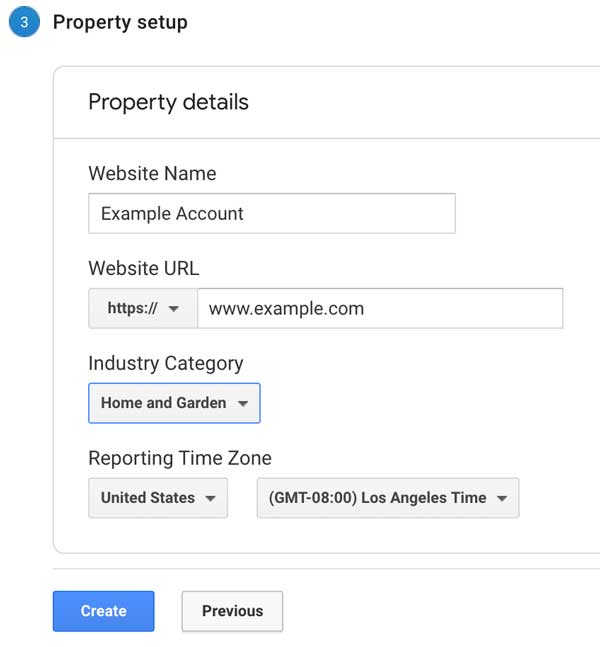This screenshot has width=600, height=647.
Task: Open the United States country selector
Action: pyautogui.click(x=158, y=498)
